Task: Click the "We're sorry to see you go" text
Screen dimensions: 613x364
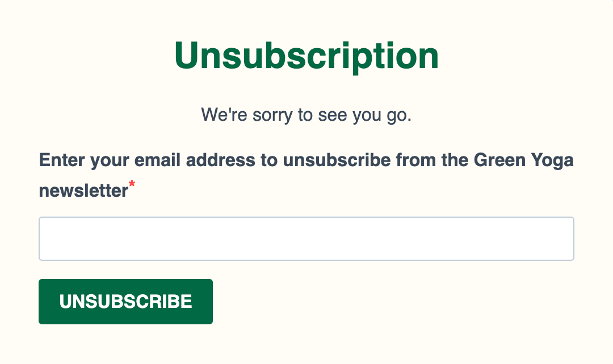Action: [x=306, y=115]
